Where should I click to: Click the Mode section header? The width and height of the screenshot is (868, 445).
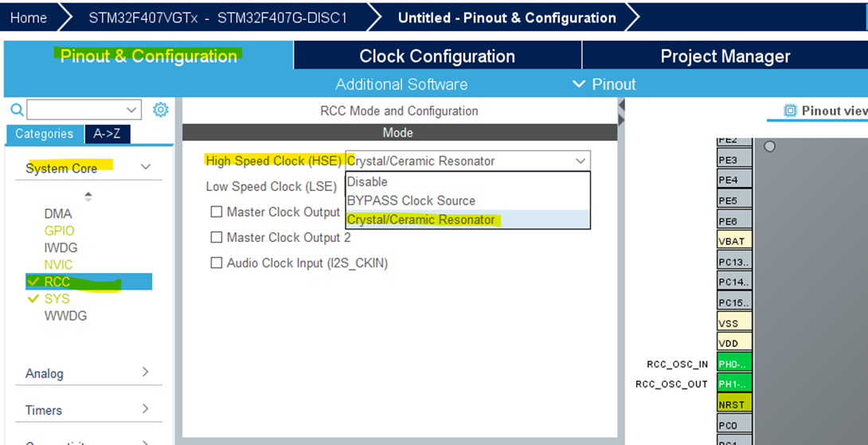click(x=400, y=133)
